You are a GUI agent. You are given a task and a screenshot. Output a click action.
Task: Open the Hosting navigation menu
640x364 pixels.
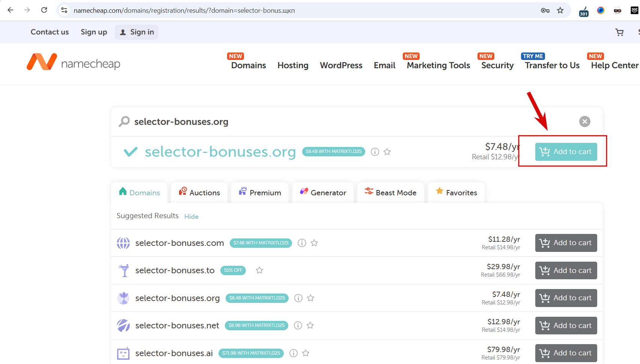pyautogui.click(x=293, y=65)
